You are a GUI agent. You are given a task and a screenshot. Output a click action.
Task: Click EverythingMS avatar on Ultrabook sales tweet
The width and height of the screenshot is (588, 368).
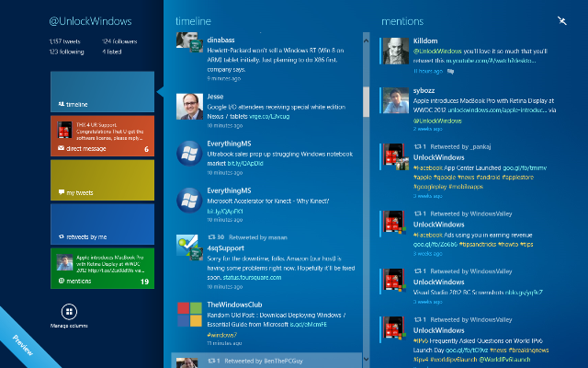(x=189, y=154)
